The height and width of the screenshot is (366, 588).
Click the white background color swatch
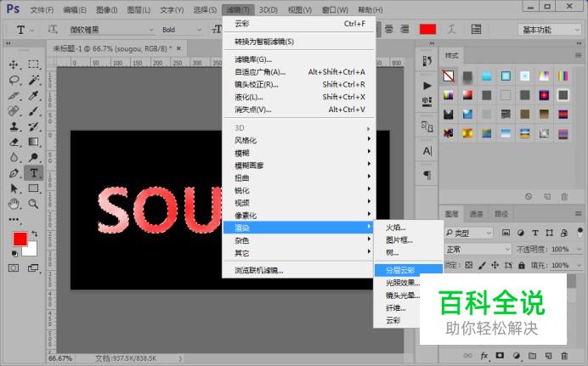(x=32, y=251)
